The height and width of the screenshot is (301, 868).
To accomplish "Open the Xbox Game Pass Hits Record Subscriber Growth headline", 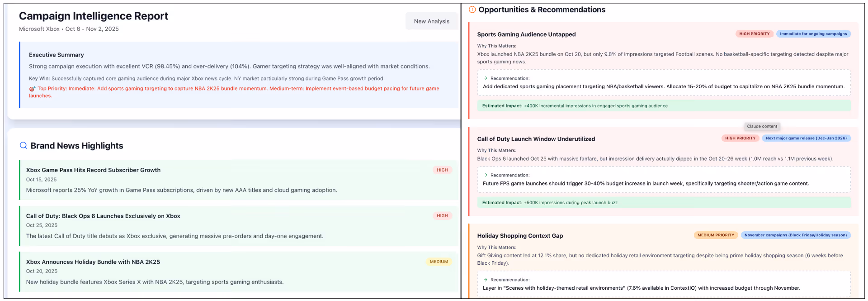I will pos(93,170).
